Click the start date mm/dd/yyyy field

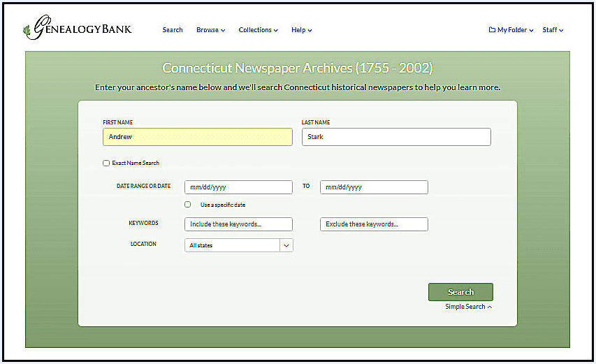coord(238,187)
